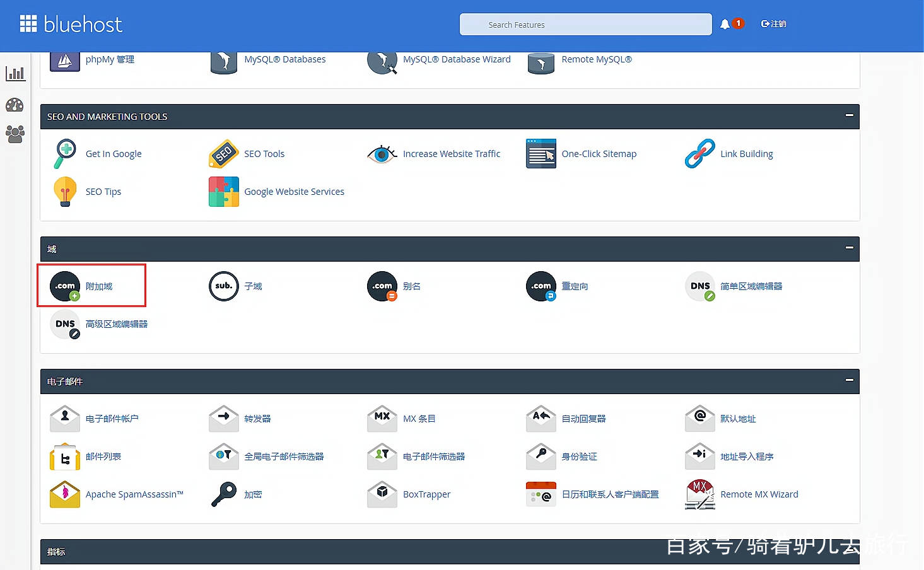Click the MX 条目 envelope icon
This screenshot has width=924, height=570.
pyautogui.click(x=382, y=419)
